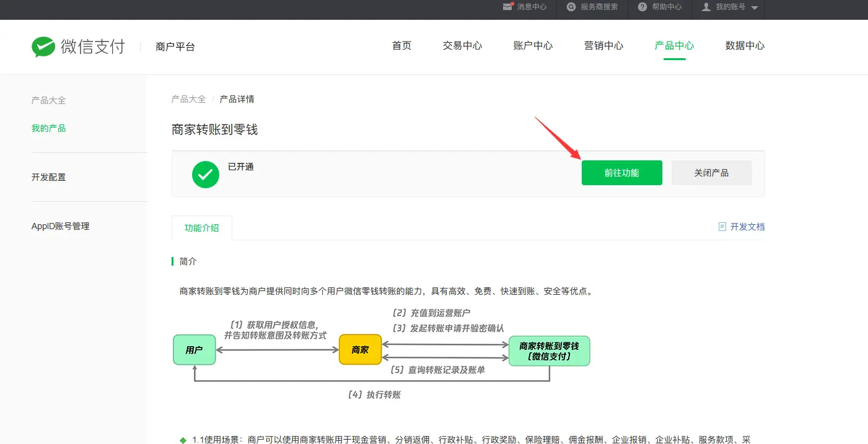Click the (3) 发起转账申请并验密确认 label

click(x=447, y=328)
